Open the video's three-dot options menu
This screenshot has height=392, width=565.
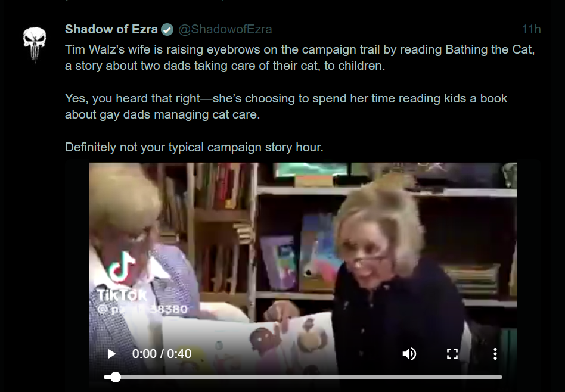pyautogui.click(x=495, y=354)
